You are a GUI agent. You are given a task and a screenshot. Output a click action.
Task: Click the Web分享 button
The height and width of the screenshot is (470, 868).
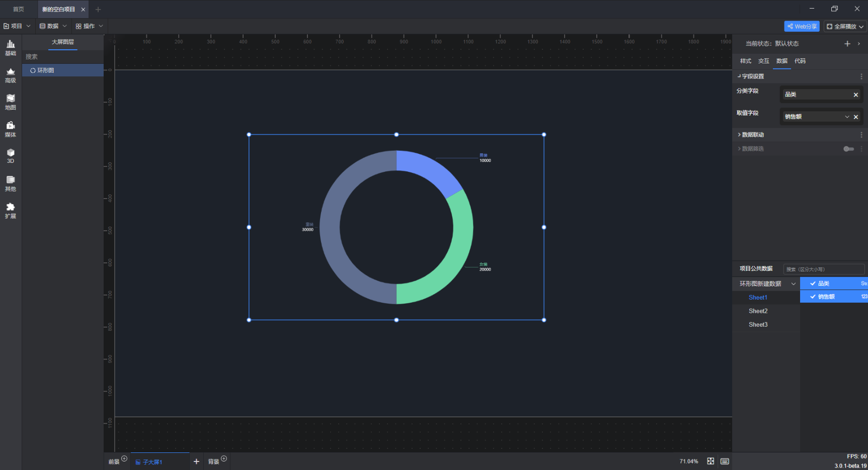pos(802,27)
